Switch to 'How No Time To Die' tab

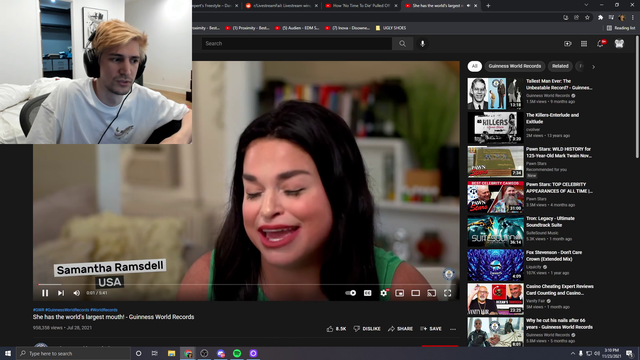[x=361, y=6]
